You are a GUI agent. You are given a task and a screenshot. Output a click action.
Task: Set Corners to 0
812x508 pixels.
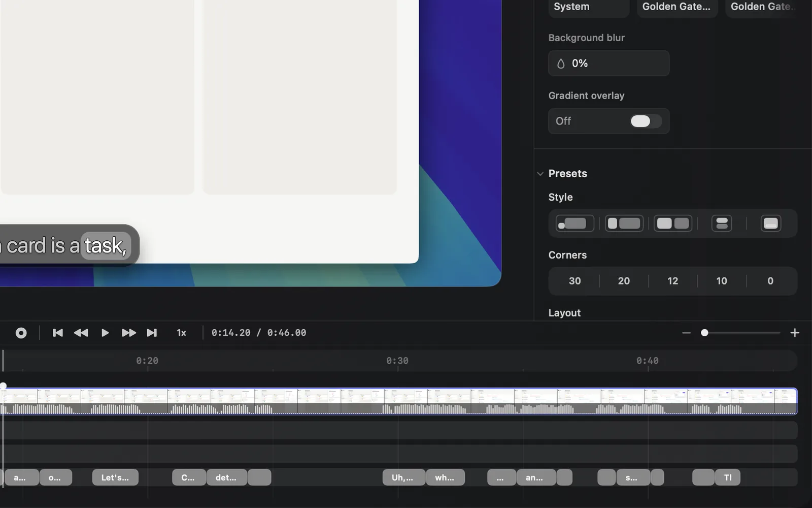tap(770, 281)
